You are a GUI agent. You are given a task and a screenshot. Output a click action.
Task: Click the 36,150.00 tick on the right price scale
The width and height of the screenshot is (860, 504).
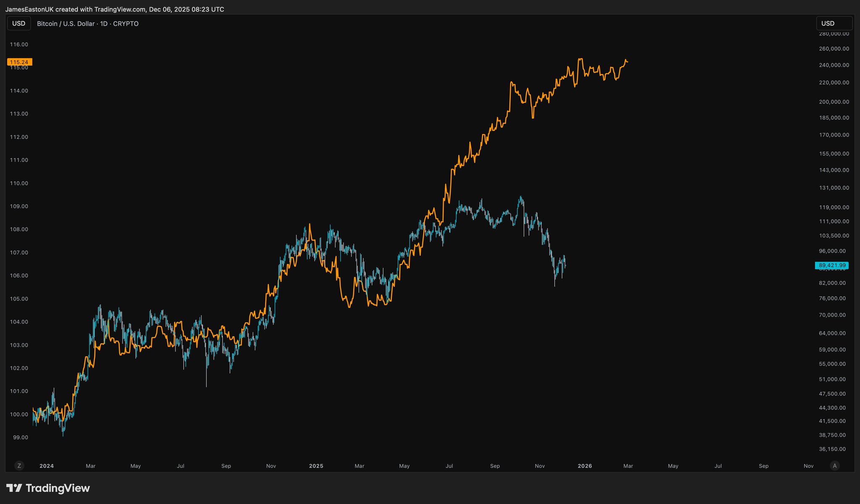[x=832, y=449]
